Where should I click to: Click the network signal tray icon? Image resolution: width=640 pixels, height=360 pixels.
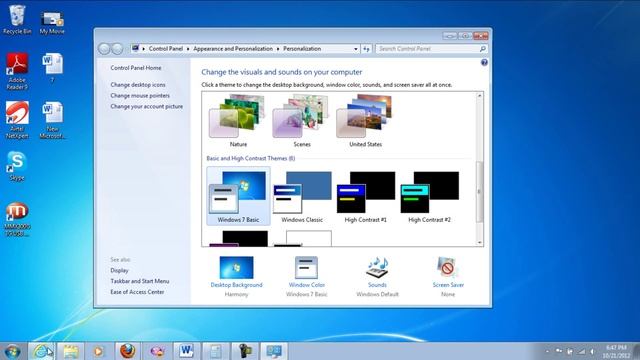581,351
